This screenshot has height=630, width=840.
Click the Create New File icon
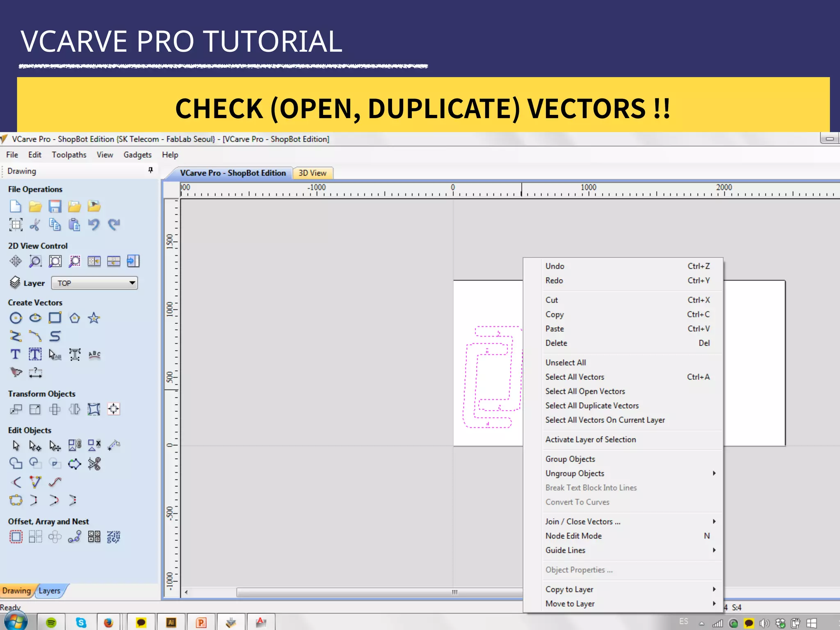(16, 206)
